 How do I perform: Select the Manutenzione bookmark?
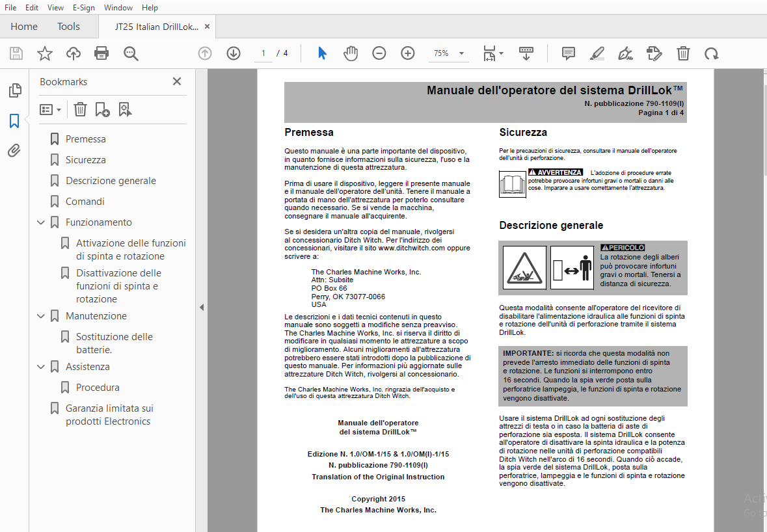pyautogui.click(x=96, y=316)
